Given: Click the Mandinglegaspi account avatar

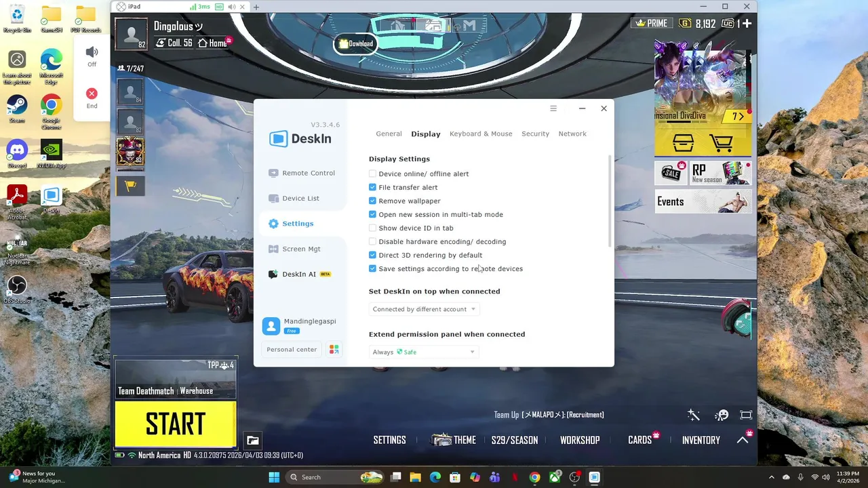Looking at the screenshot, I should [271, 326].
